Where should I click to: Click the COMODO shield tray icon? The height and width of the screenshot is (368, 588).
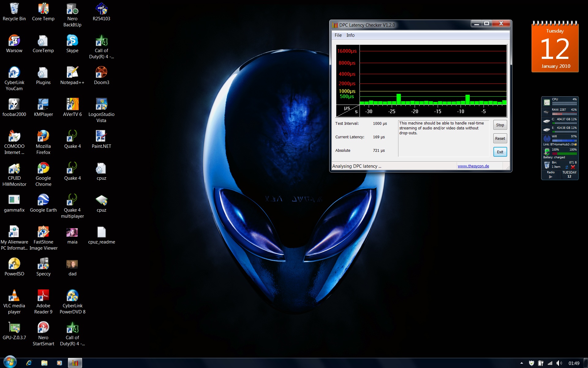[x=532, y=363]
